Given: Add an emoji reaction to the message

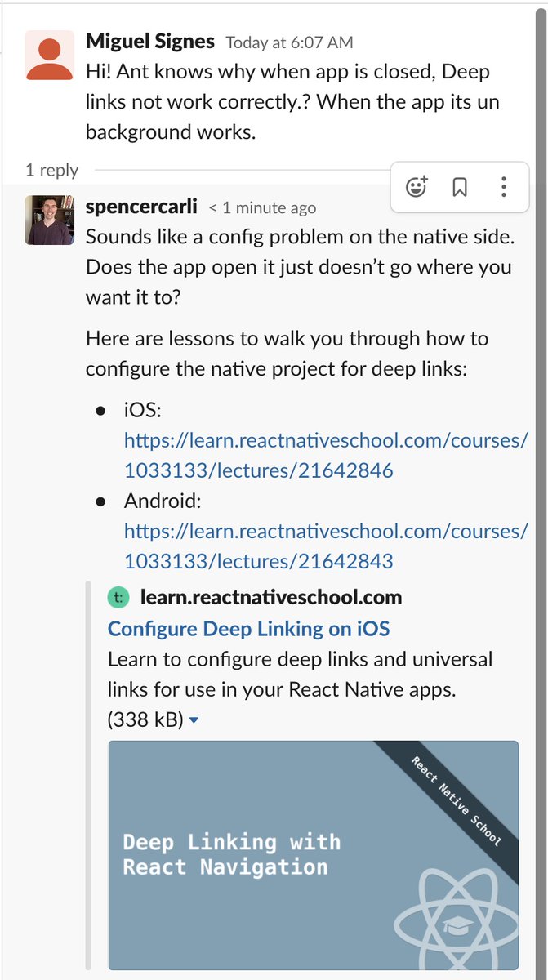Looking at the screenshot, I should (x=417, y=187).
